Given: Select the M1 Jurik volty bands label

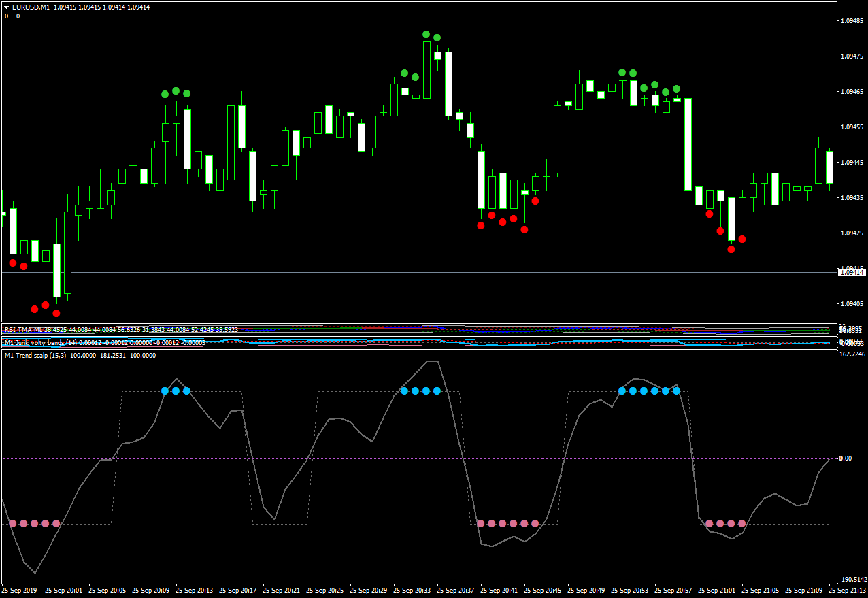Looking at the screenshot, I should [x=41, y=342].
